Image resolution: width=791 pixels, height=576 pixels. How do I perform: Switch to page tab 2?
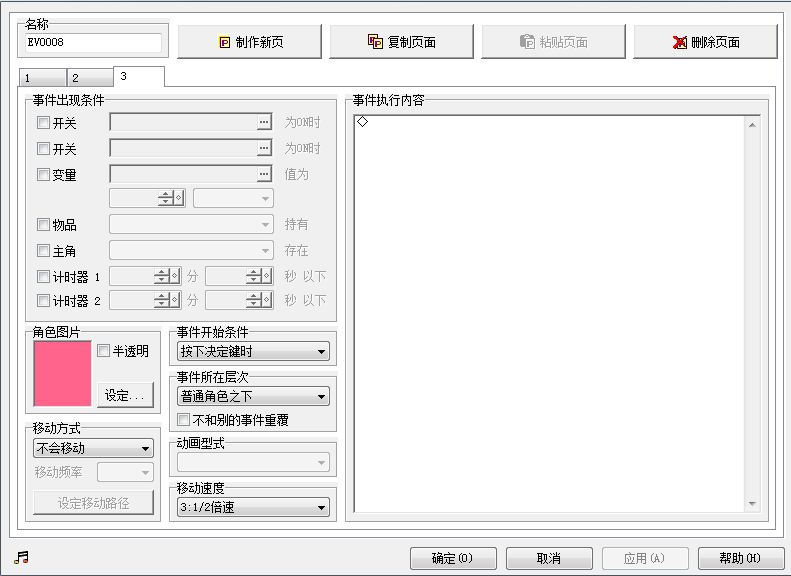90,78
